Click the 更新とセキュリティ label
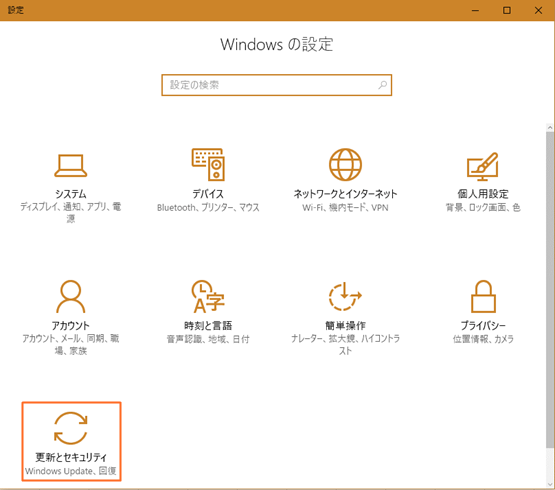This screenshot has width=555, height=490. point(71,457)
